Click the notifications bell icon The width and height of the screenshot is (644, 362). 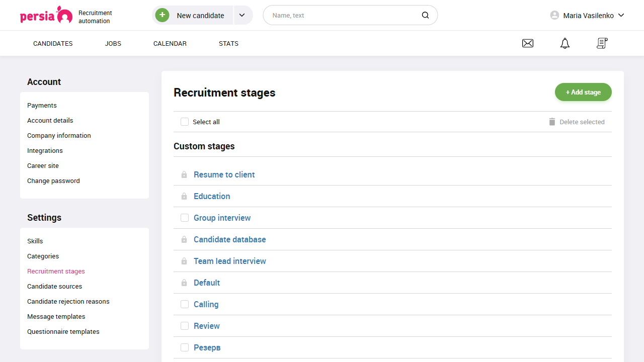tap(565, 43)
